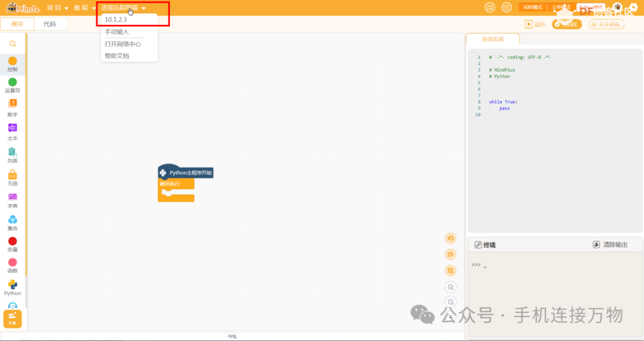644x341 pixels.
Task: Switch to Python模式
Action: [590, 7]
